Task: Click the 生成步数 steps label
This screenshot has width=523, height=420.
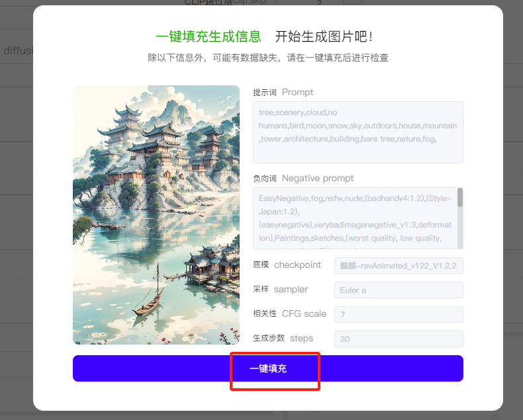Action: [283, 339]
